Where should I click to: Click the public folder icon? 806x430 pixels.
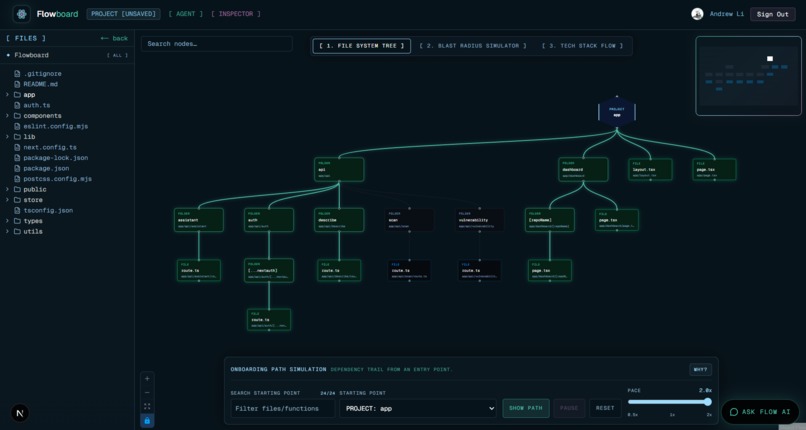click(17, 190)
